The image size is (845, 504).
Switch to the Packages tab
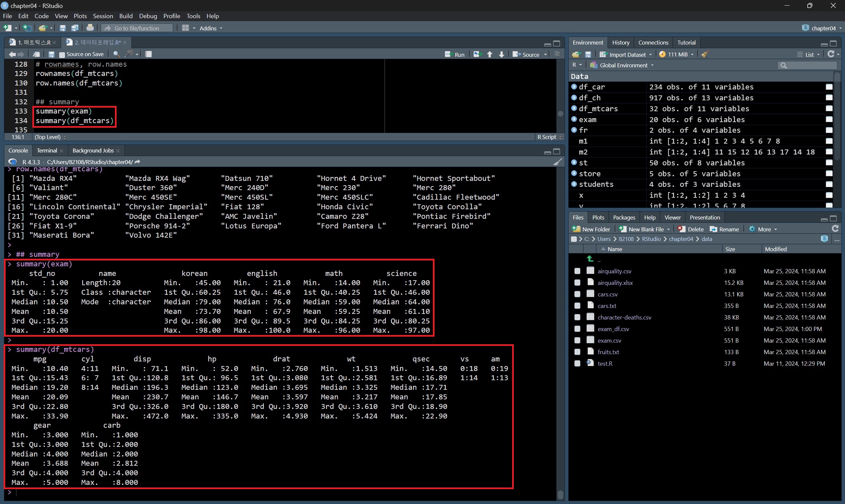[x=624, y=218]
